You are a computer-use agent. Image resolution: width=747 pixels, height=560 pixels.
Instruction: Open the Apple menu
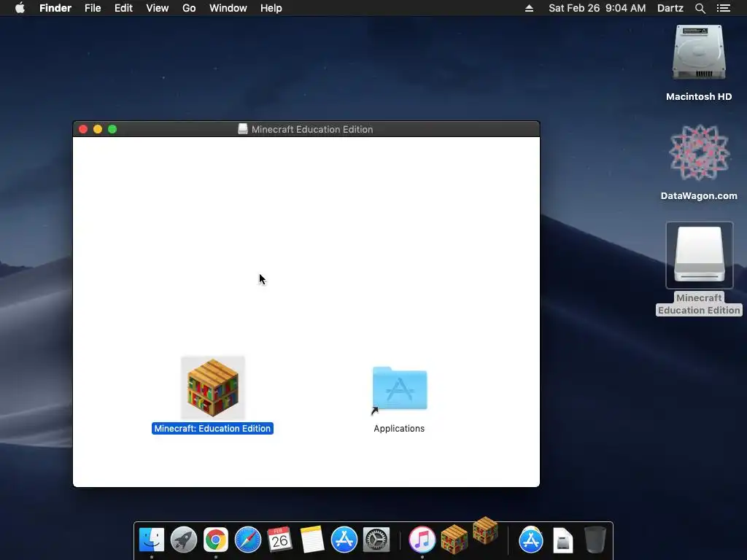point(20,8)
